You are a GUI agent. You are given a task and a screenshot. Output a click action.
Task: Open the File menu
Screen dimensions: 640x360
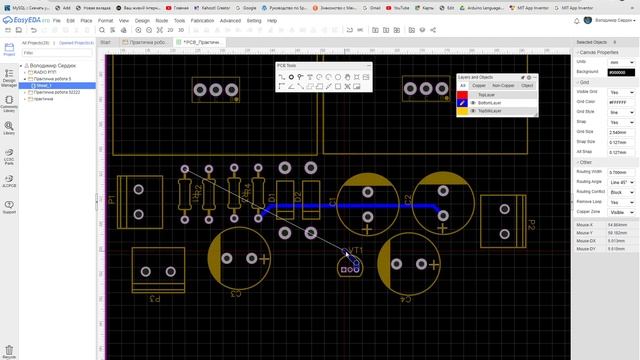(56, 20)
